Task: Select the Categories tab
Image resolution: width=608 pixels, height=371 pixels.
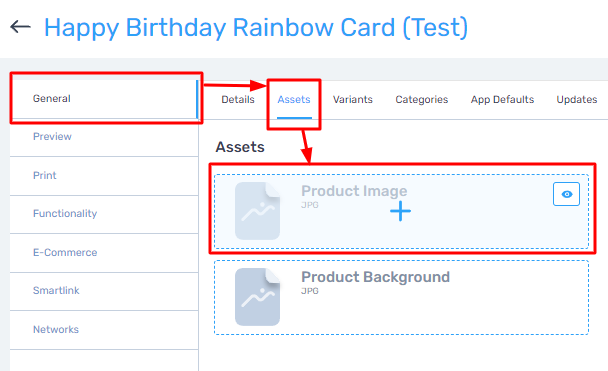Action: click(x=421, y=100)
